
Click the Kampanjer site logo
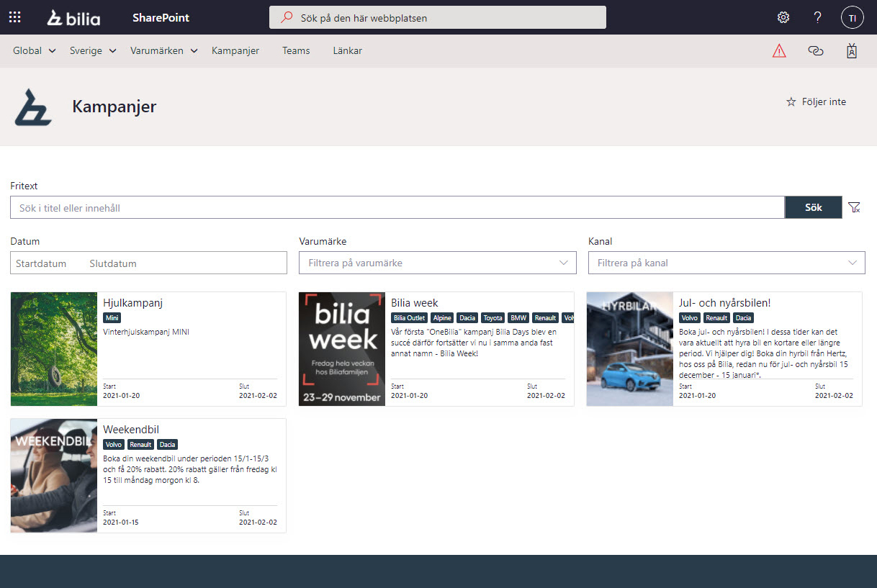click(33, 107)
